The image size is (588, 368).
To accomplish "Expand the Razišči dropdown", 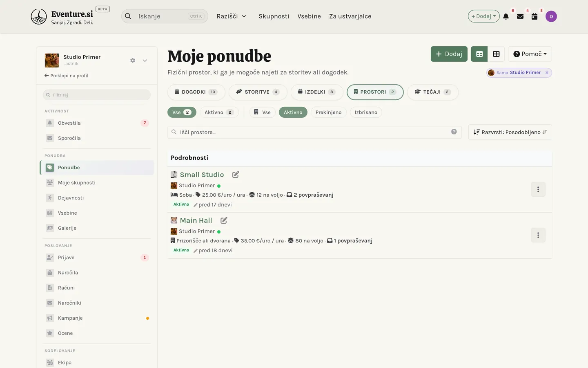I will pyautogui.click(x=232, y=16).
